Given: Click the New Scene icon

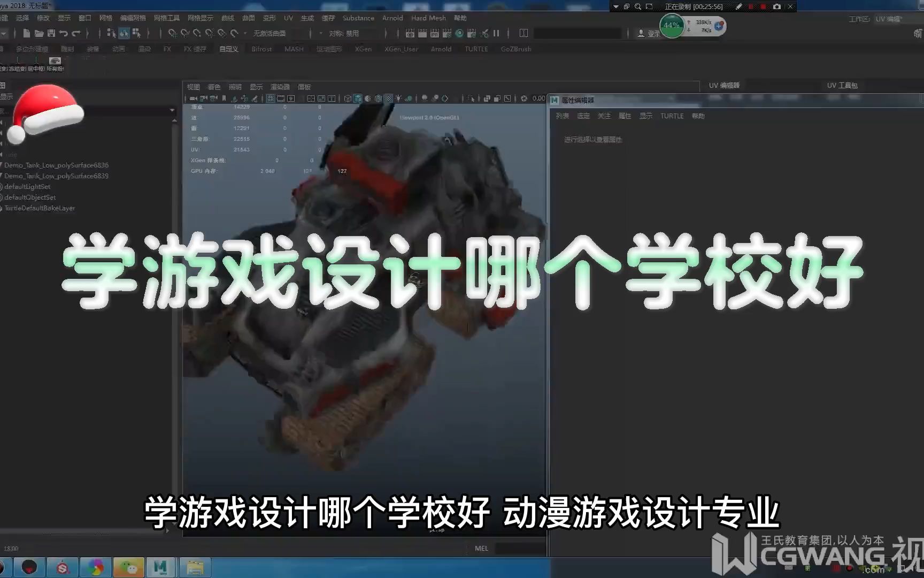Looking at the screenshot, I should point(26,33).
